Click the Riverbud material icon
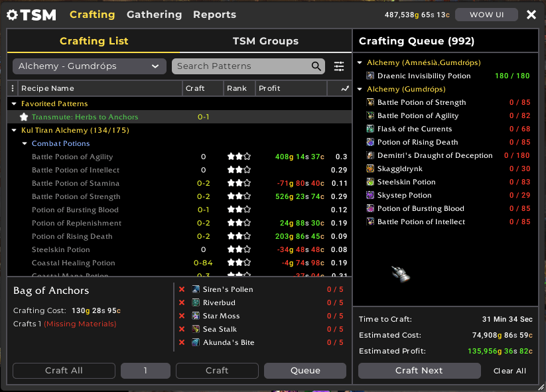Viewport: 546px width, 392px height. (x=196, y=302)
